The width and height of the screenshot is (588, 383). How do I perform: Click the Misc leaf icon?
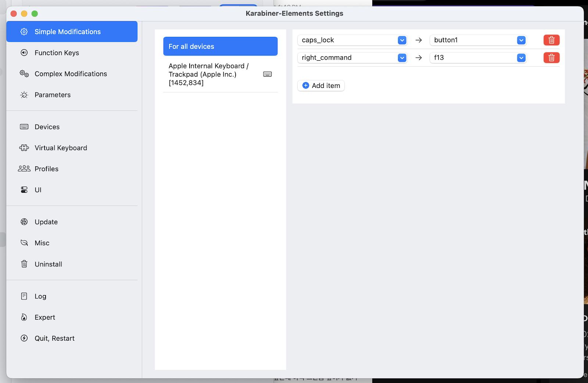coord(24,243)
